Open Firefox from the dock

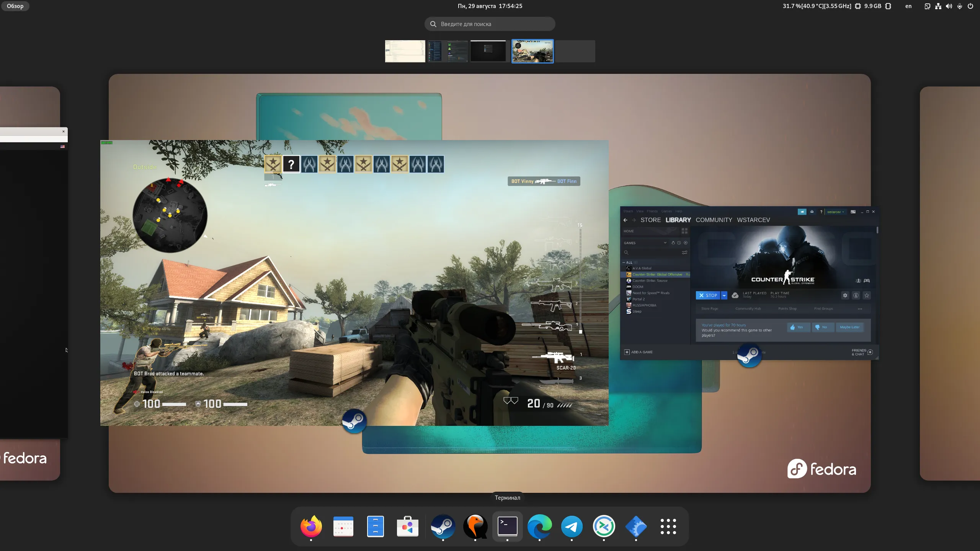(311, 526)
